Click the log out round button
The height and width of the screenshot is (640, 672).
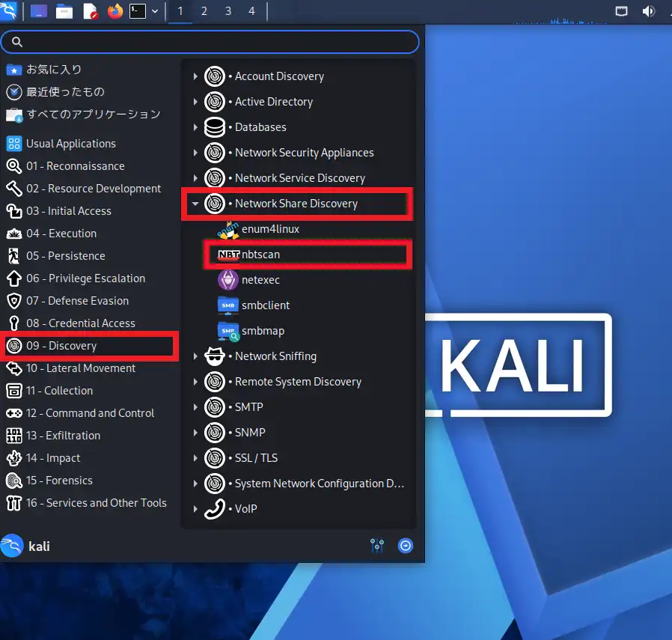tap(406, 546)
